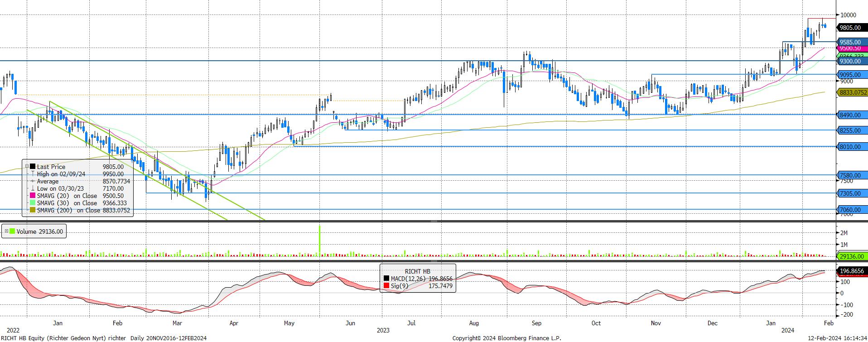
Task: Click the 'RICHT HB Equity' ticker text
Action: click(x=23, y=338)
